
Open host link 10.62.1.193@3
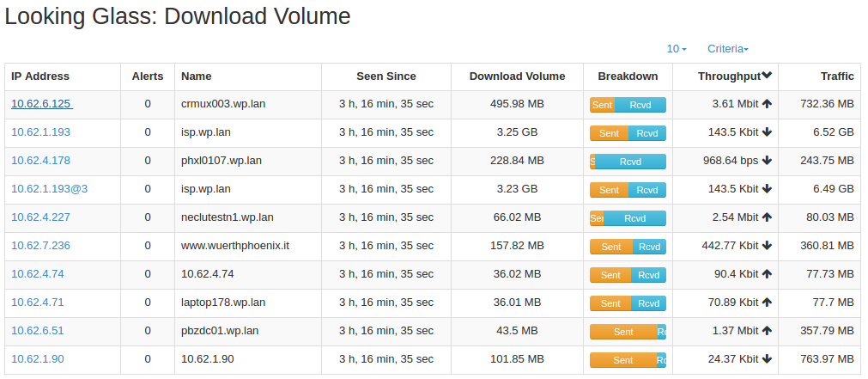(x=49, y=189)
